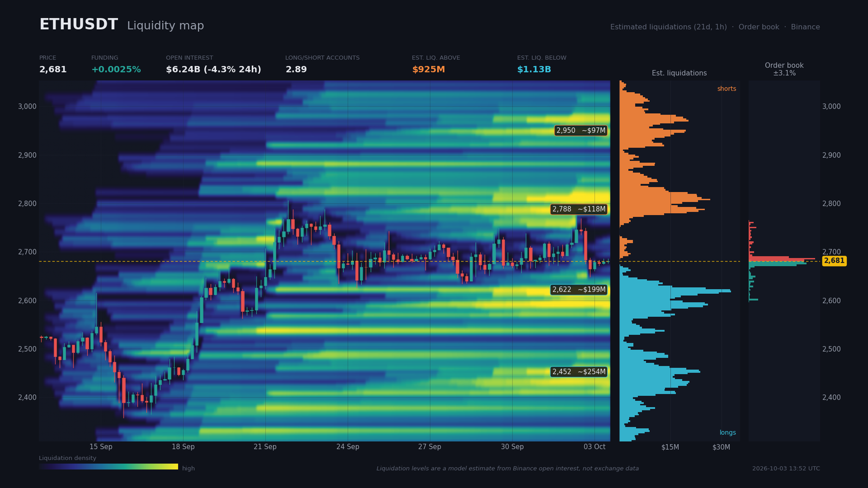Click the 21 Sep date axis label
Screen dimensions: 868x488
point(265,447)
